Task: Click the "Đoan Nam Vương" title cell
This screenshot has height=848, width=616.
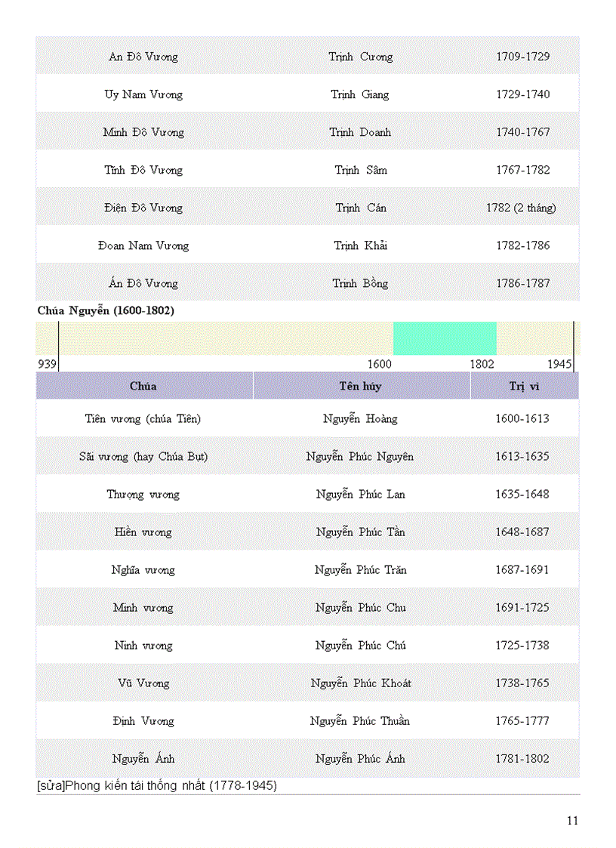Action: click(143, 245)
